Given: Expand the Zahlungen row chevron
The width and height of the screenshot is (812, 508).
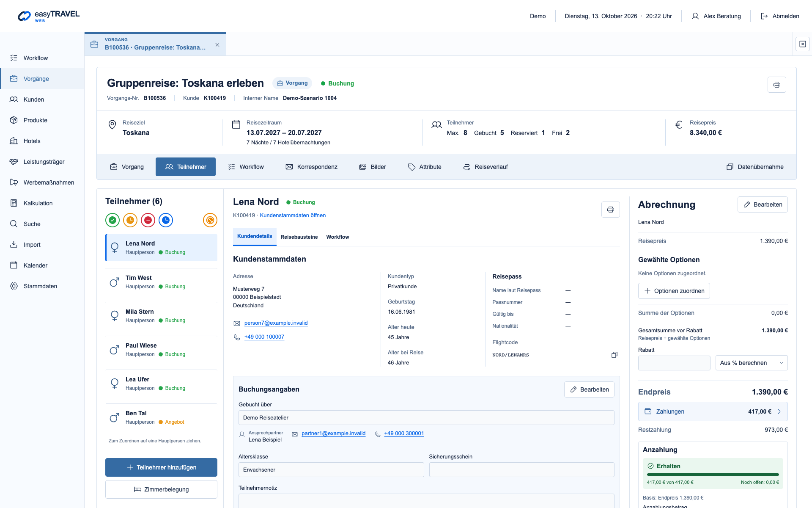Looking at the screenshot, I should pos(779,411).
